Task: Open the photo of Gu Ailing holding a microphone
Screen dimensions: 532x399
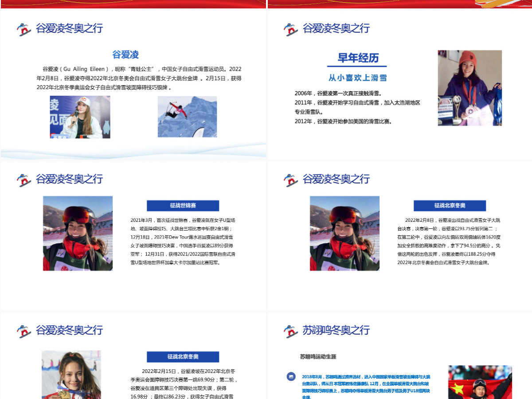Action: (x=80, y=117)
